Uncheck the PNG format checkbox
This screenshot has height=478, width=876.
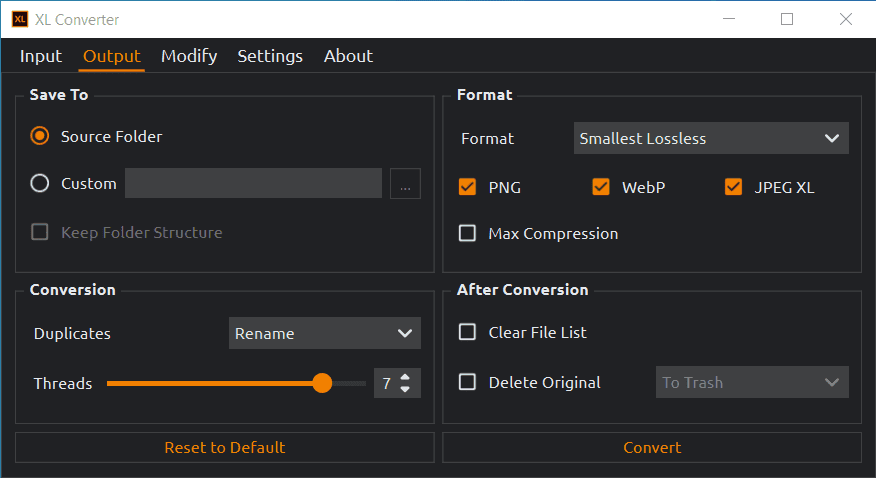tap(467, 187)
